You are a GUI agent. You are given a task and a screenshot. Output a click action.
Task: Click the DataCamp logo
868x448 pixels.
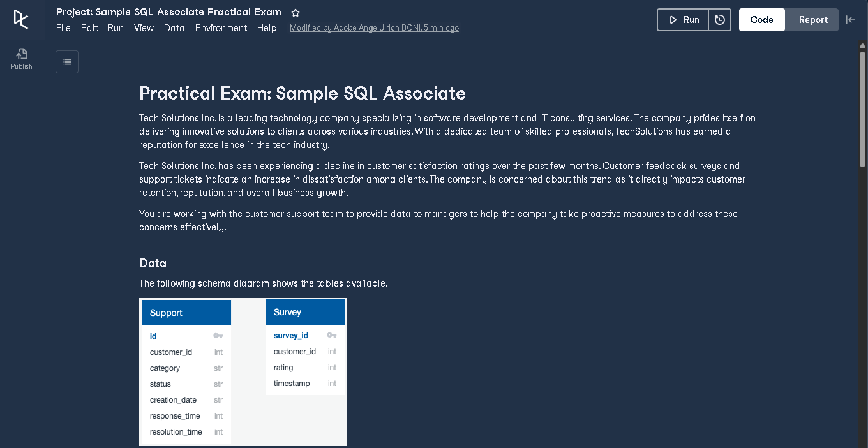coord(21,19)
